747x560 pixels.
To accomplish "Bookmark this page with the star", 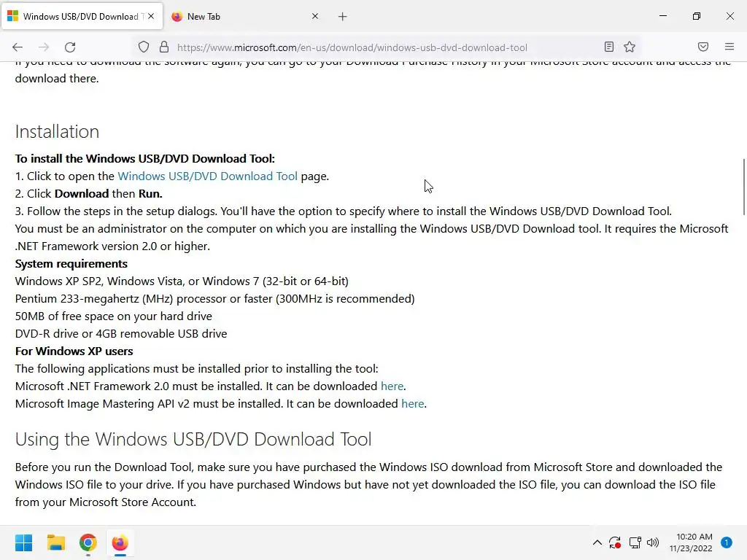I will pyautogui.click(x=630, y=47).
